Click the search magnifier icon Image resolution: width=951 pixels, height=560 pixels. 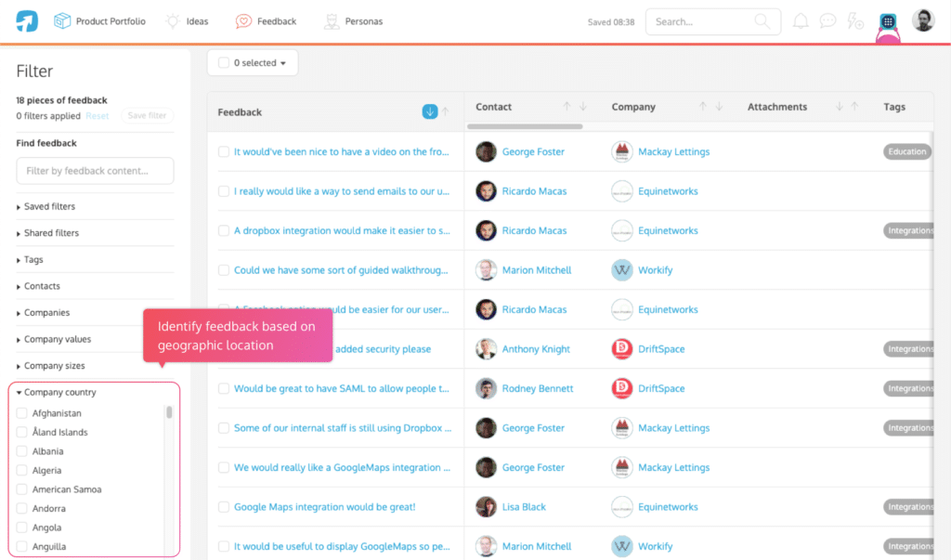coord(762,21)
